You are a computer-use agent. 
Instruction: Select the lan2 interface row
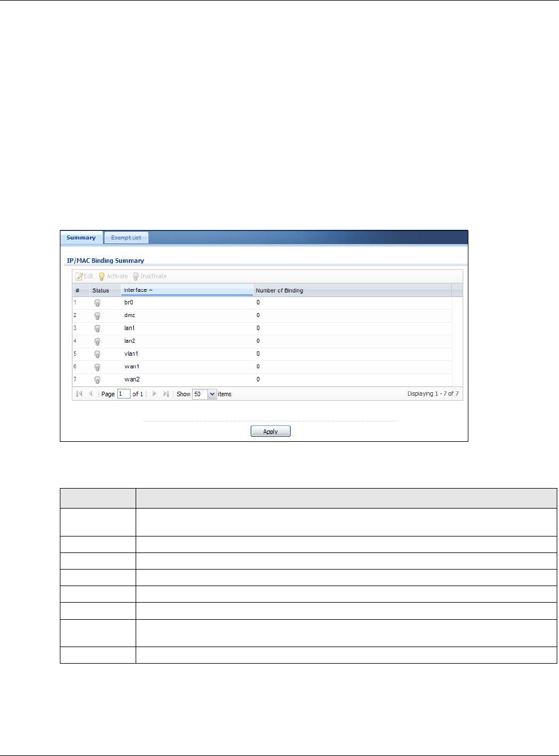262,342
